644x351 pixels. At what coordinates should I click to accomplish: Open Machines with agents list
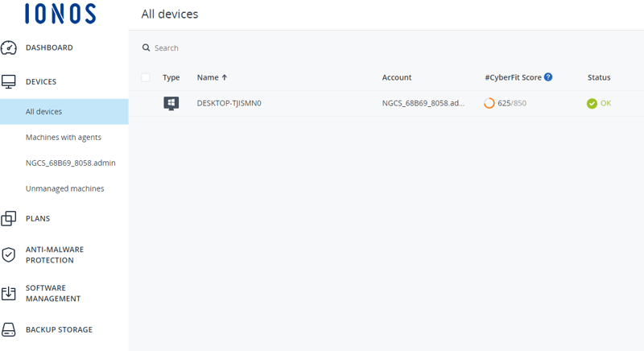point(64,138)
